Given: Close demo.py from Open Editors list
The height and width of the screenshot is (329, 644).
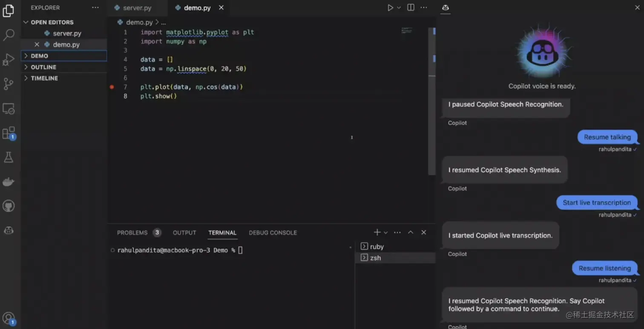Looking at the screenshot, I should [37, 44].
